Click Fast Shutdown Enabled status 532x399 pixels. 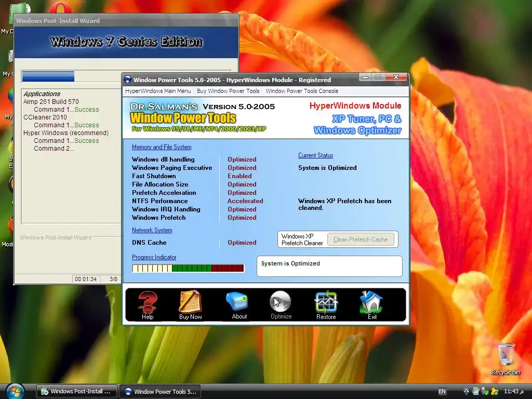pyautogui.click(x=240, y=176)
